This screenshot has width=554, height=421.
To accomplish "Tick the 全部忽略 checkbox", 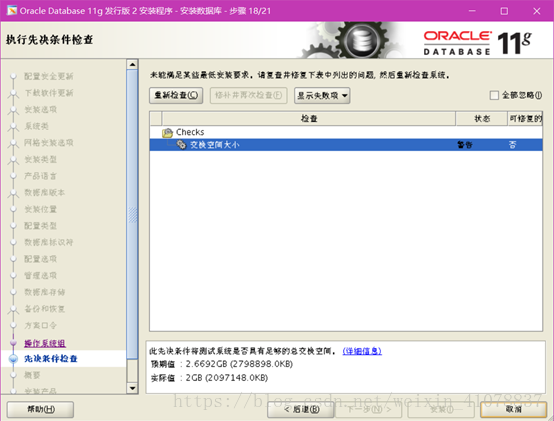I will pyautogui.click(x=494, y=95).
